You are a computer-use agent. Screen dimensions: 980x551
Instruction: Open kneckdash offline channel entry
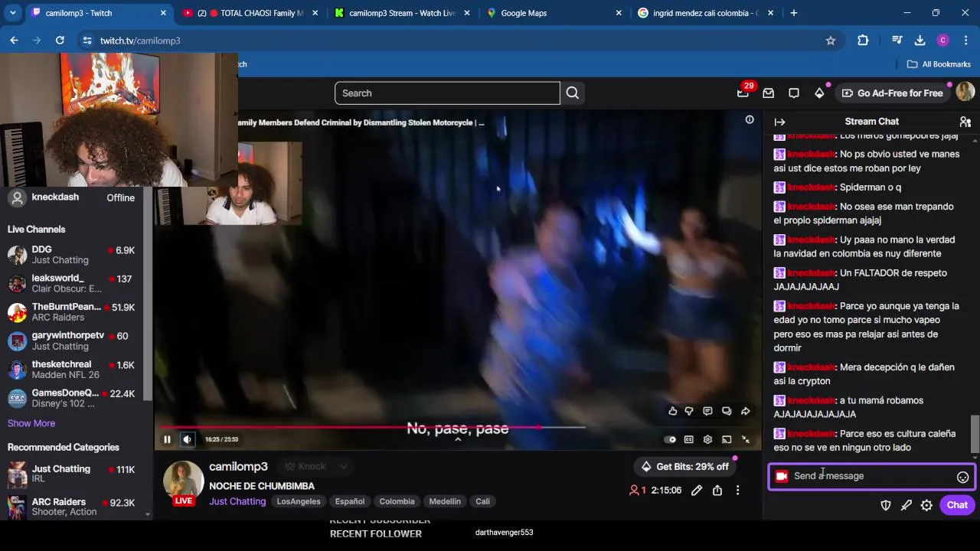click(71, 197)
